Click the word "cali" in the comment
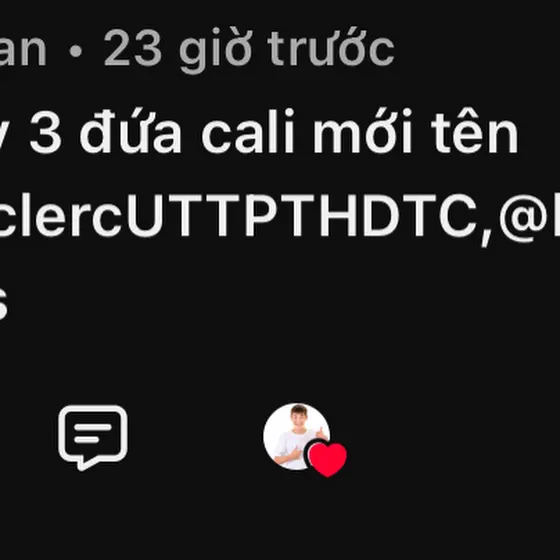Viewport: 560px width, 560px height. 248,131
